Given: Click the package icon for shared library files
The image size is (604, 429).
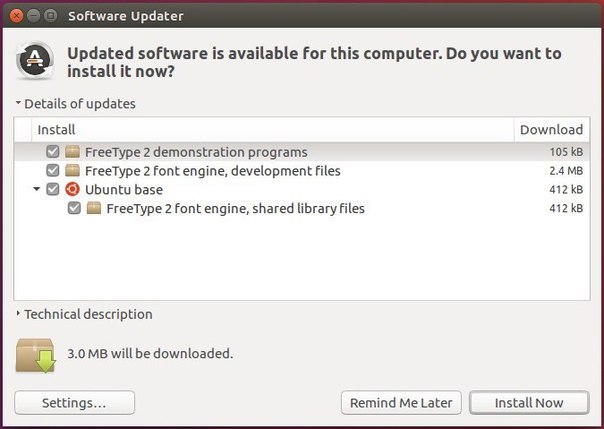Looking at the screenshot, I should coord(94,208).
